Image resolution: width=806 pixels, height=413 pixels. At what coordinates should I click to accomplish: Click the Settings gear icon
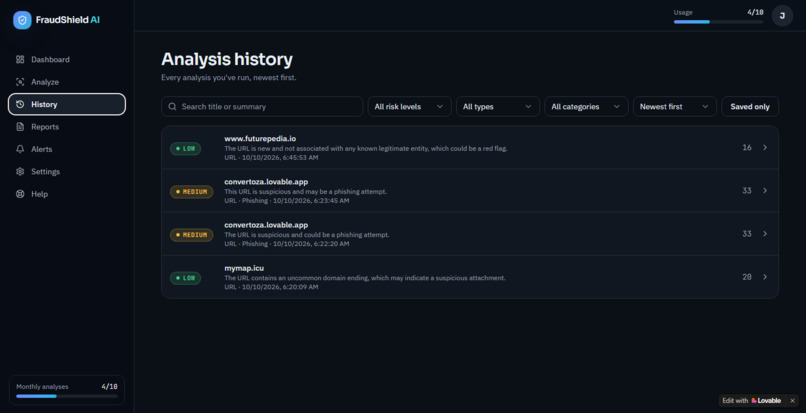[20, 172]
